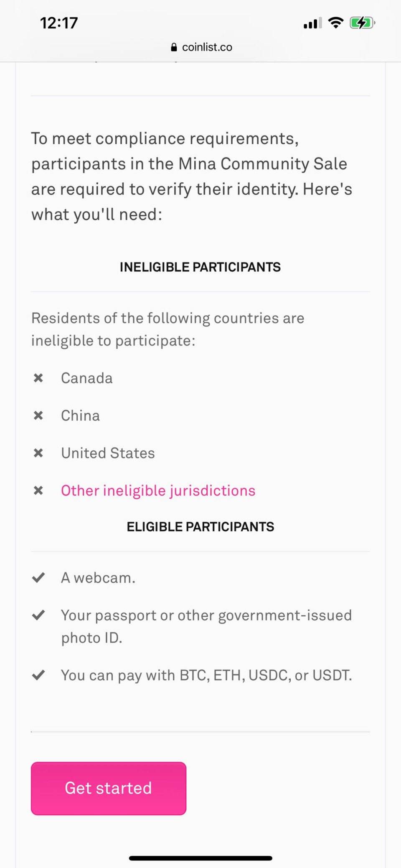Tap the ELIGIBLE PARTICIPANTS heading
The image size is (401, 868).
click(x=200, y=527)
